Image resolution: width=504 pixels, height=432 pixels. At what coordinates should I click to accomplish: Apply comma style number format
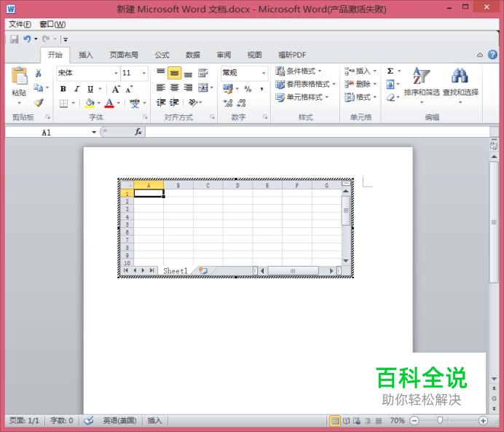point(262,89)
